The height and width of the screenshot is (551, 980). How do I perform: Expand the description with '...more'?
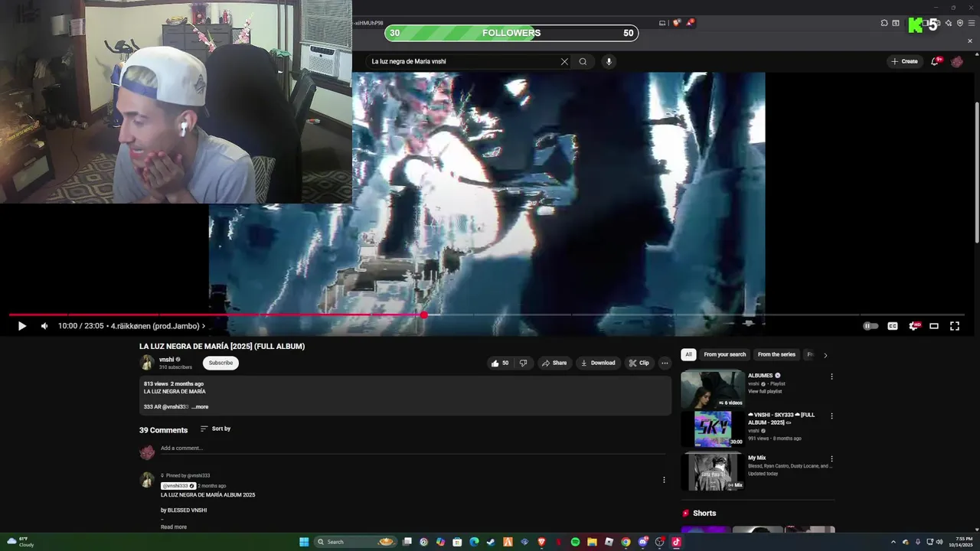coord(200,406)
